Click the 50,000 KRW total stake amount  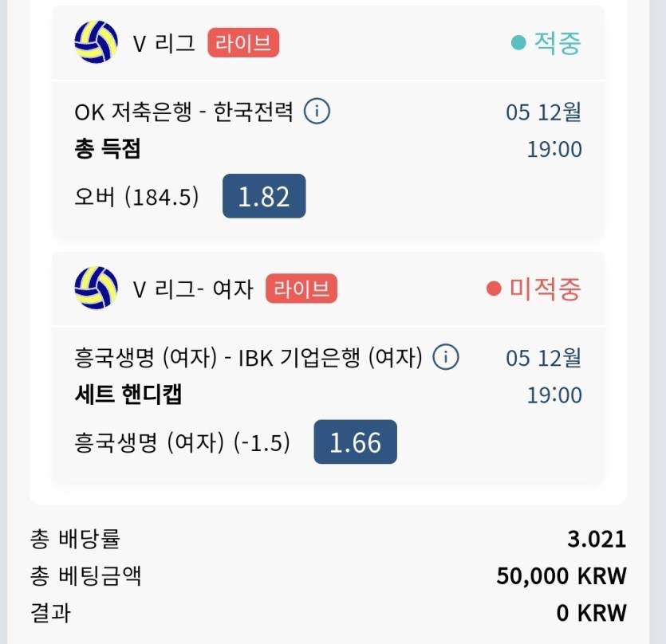coord(562,575)
